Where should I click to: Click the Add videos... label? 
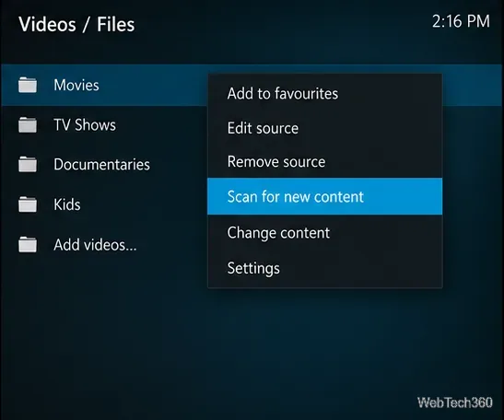[95, 245]
